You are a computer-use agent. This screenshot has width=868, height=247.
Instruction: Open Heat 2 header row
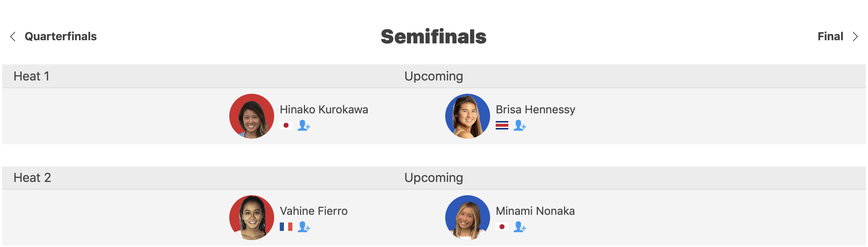pos(434,177)
